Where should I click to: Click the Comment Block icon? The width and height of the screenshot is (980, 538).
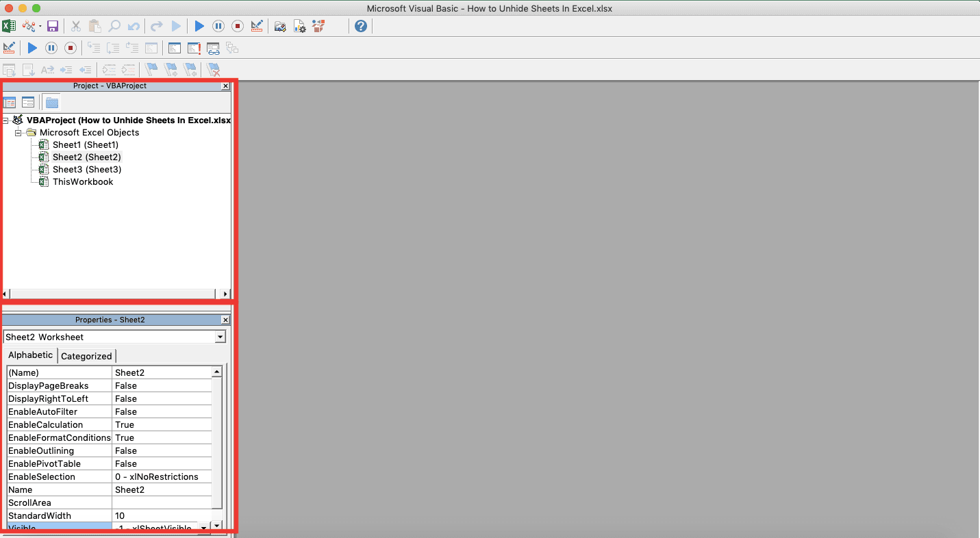click(x=109, y=70)
